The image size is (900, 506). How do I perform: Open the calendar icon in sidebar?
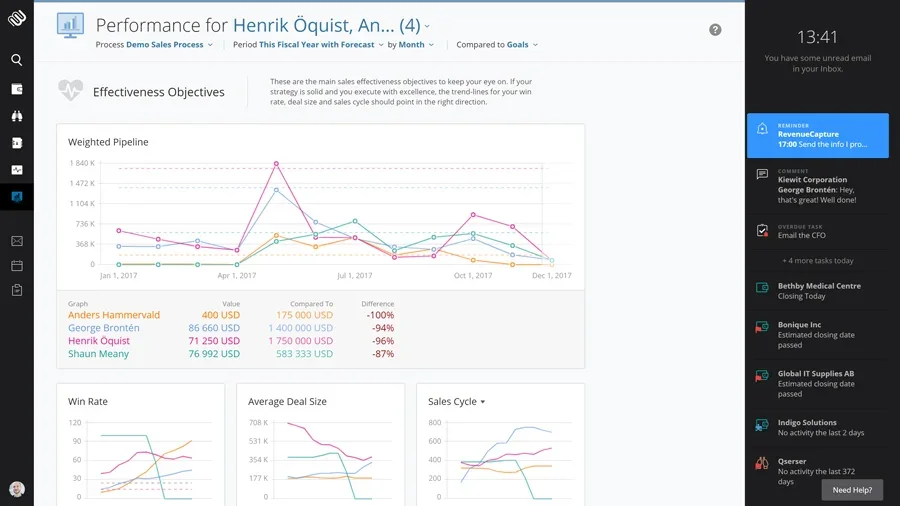pos(17,266)
